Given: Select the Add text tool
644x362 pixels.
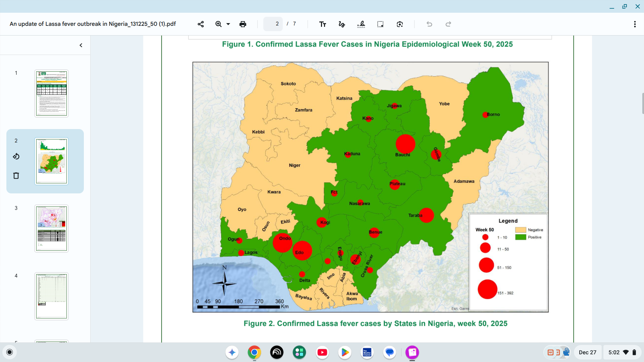Looking at the screenshot, I should [322, 24].
